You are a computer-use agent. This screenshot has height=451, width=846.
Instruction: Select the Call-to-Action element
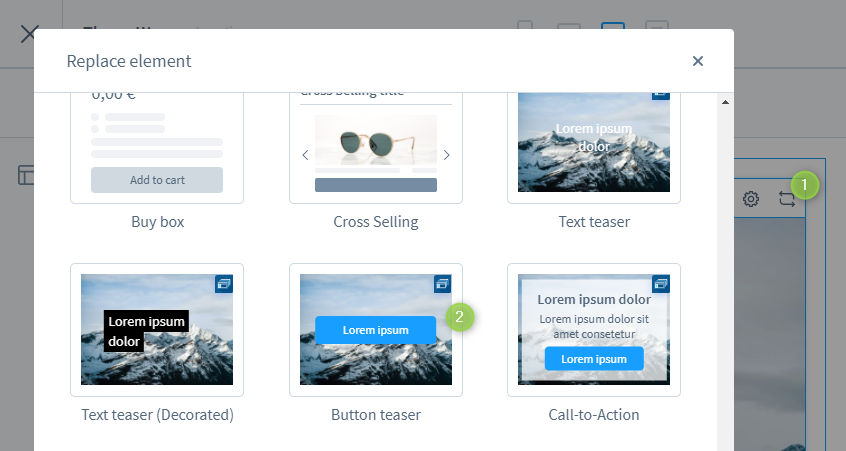pos(593,330)
